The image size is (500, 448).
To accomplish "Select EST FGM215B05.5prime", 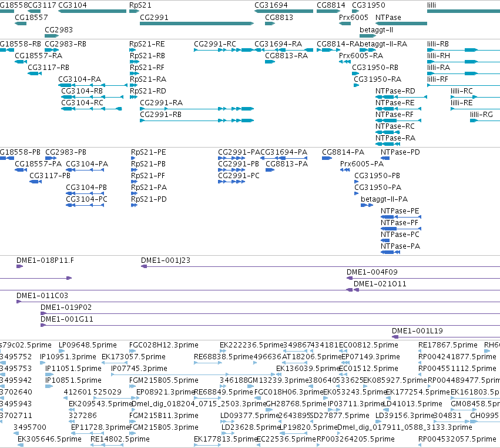I will point(163,380).
